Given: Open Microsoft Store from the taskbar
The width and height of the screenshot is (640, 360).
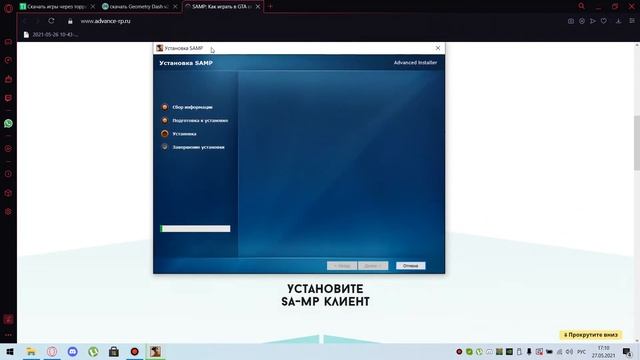Looking at the screenshot, I should pos(114,351).
